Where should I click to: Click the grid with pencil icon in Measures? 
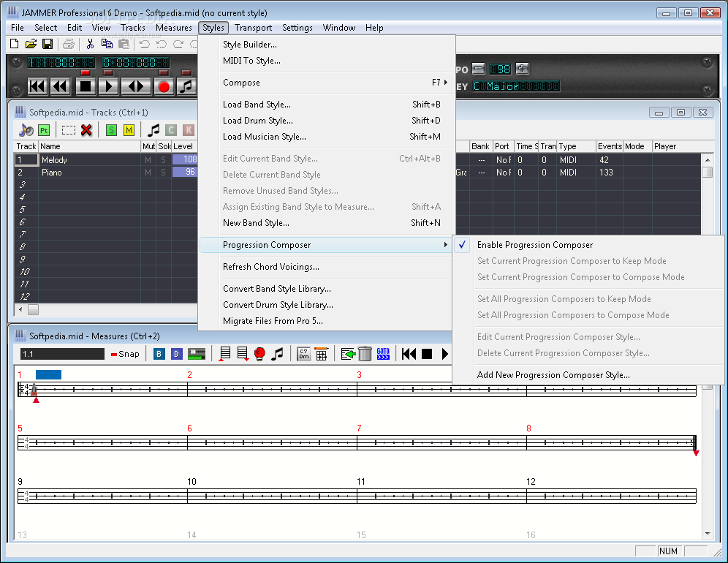322,354
